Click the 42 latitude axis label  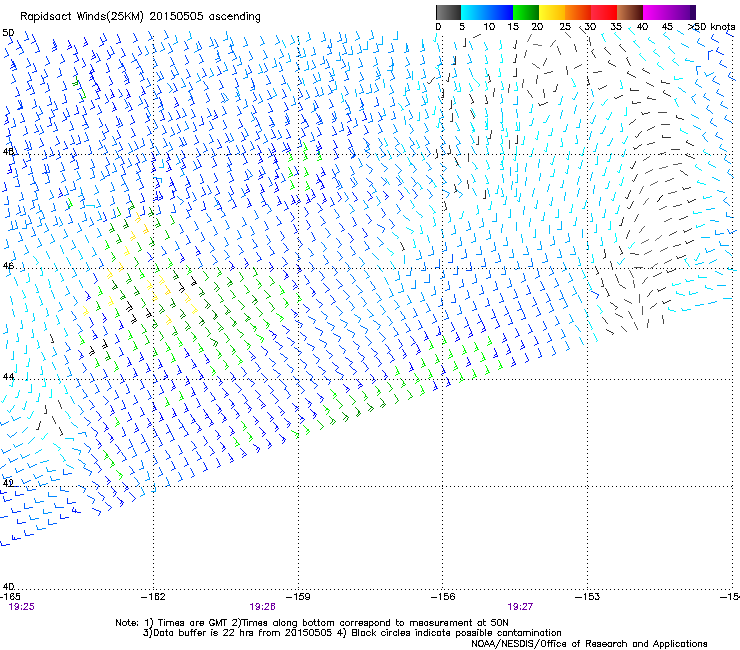click(8, 483)
